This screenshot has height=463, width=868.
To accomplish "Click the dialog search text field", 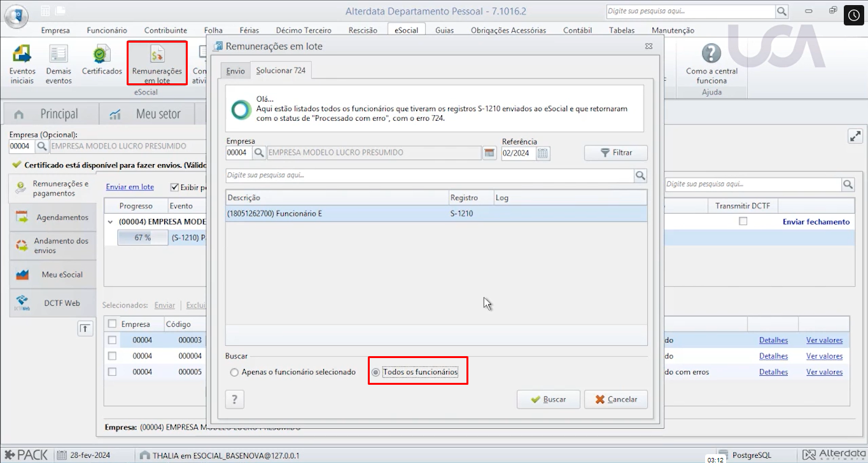I will (x=430, y=176).
